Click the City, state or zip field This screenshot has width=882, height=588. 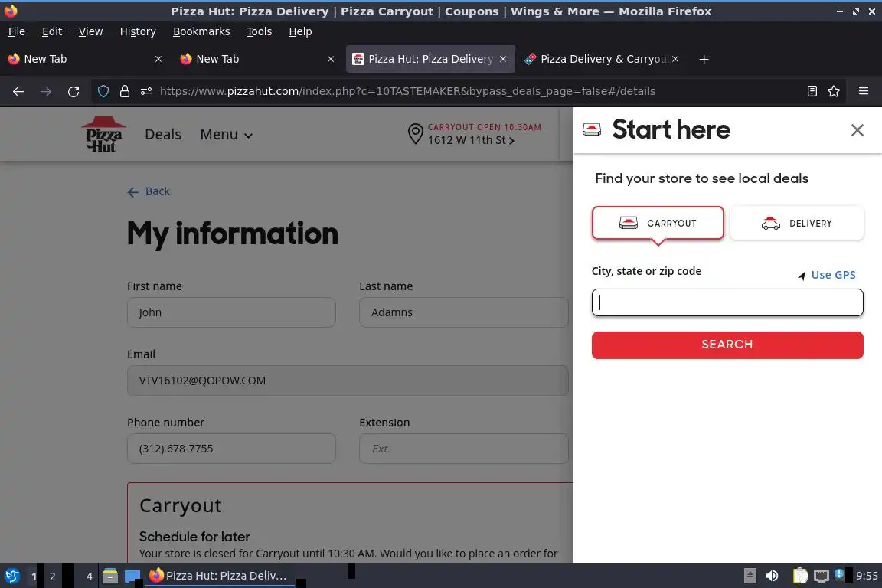coord(727,302)
